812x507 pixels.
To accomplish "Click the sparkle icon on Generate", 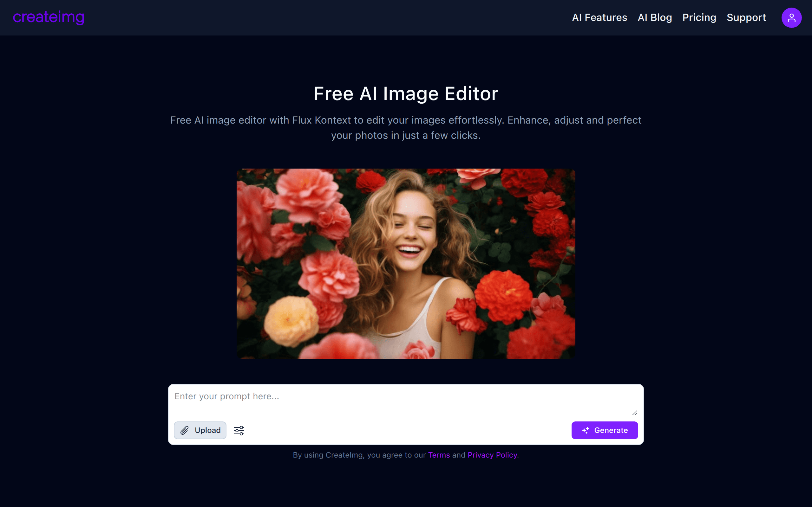I will (x=586, y=430).
